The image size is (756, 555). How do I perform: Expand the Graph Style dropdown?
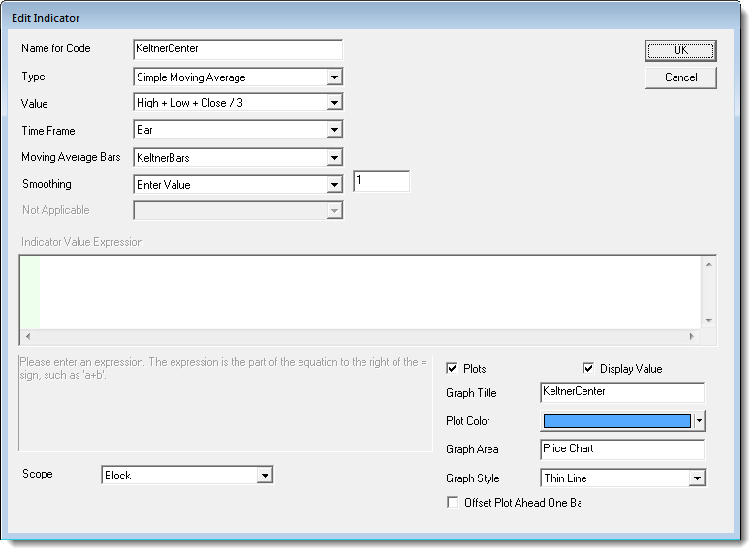point(696,478)
